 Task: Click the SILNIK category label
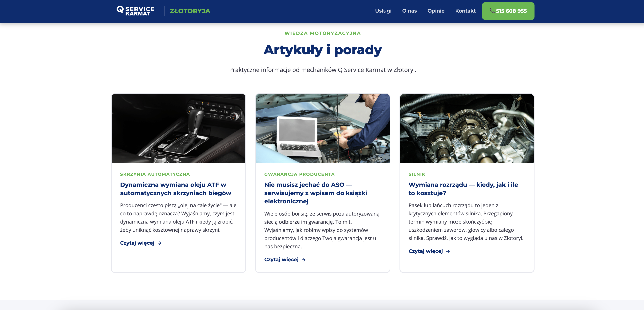417,174
